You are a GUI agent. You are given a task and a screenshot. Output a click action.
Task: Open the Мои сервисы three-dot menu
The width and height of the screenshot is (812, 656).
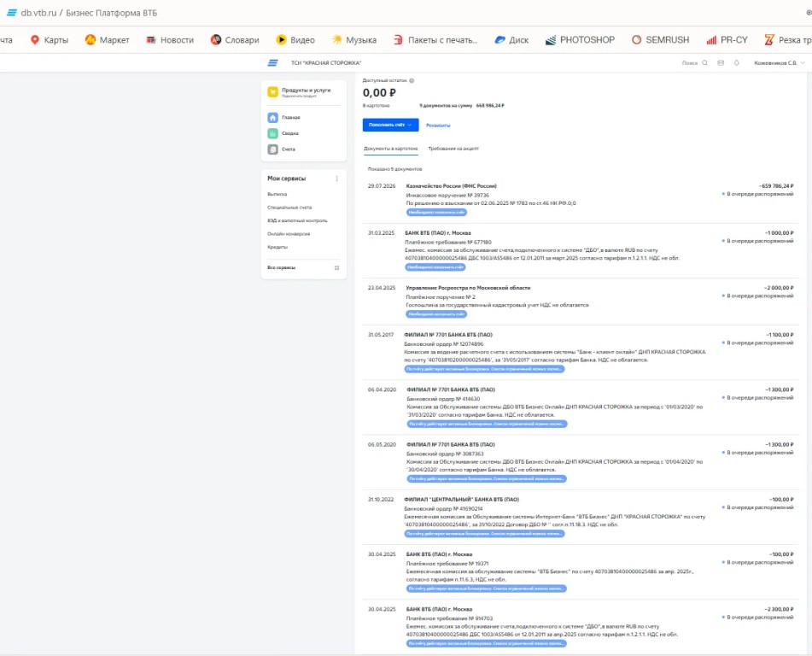click(x=336, y=179)
